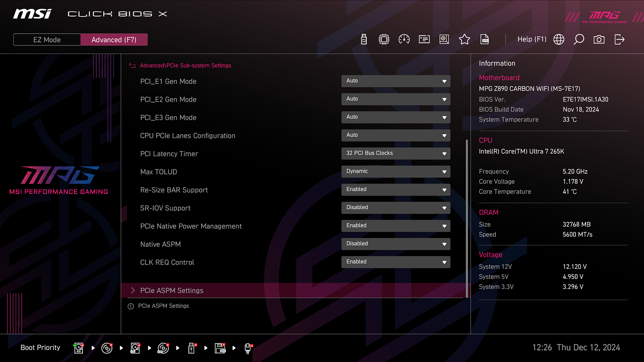Change language via the globe icon
This screenshot has width=644, height=362.
pyautogui.click(x=559, y=39)
